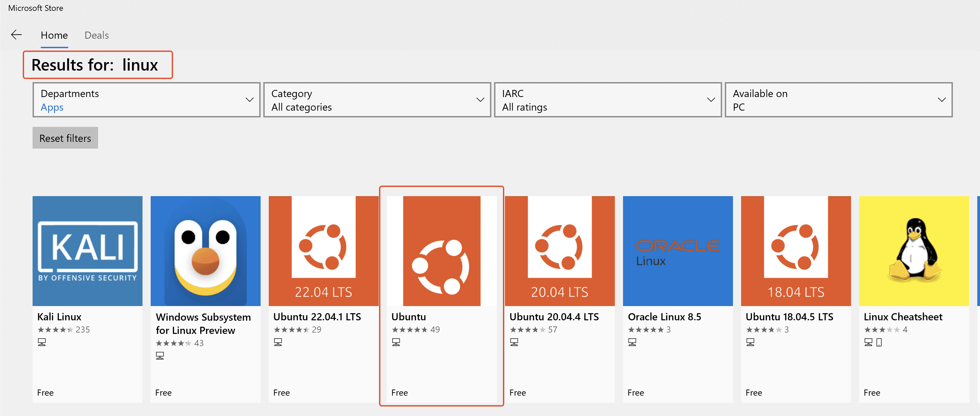The height and width of the screenshot is (416, 980).
Task: Click the Oracle Linux 8.5 star rating
Action: [x=649, y=330]
